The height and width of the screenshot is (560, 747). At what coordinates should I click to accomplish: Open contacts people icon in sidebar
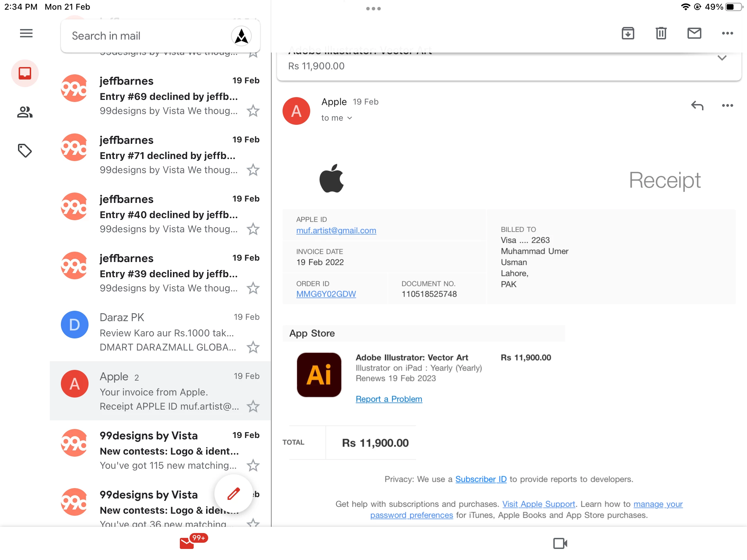25,112
